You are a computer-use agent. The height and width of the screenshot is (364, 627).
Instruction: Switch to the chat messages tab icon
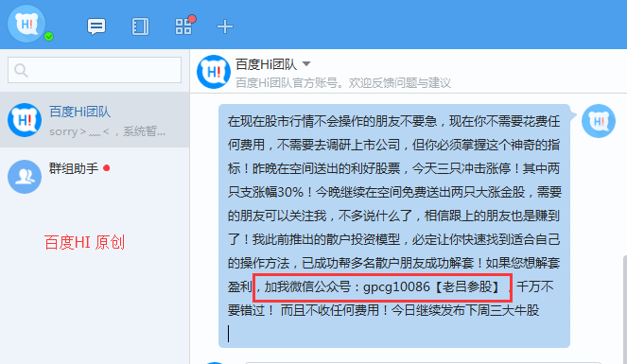(96, 26)
